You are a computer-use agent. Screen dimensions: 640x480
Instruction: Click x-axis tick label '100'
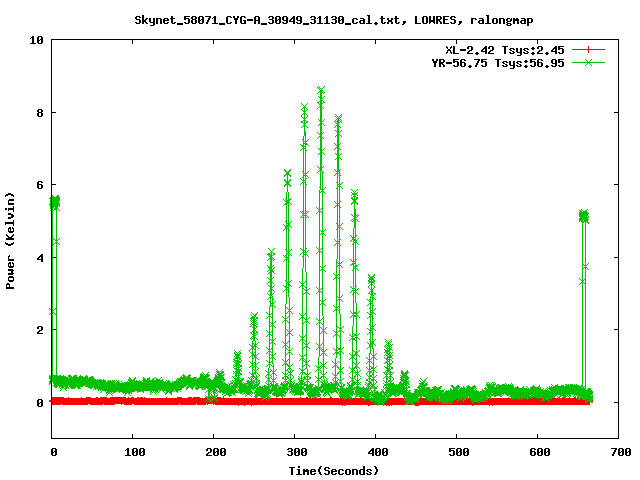[x=135, y=452]
